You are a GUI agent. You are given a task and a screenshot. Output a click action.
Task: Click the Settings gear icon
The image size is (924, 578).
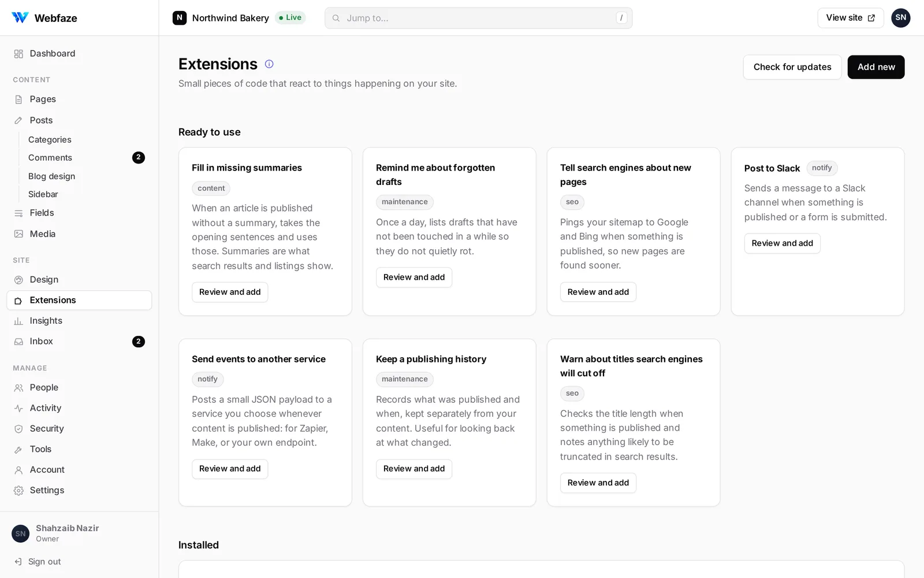coord(18,491)
